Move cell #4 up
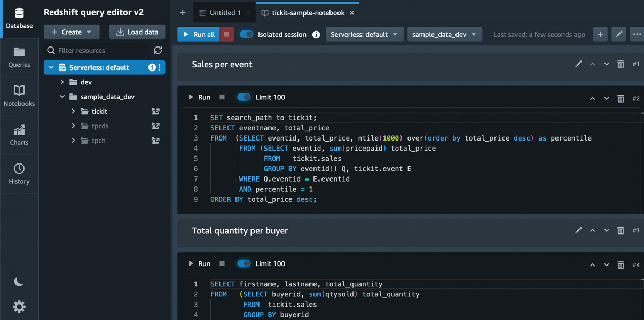The image size is (644, 320). click(592, 264)
